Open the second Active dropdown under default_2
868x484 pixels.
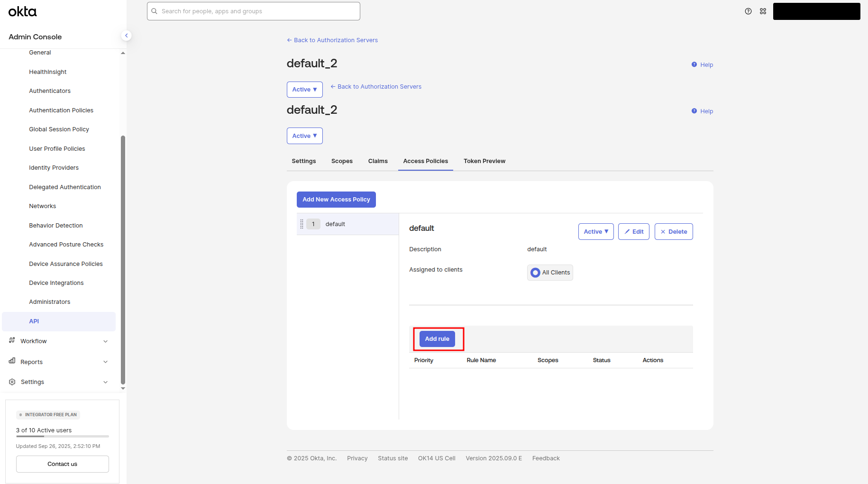click(x=304, y=136)
